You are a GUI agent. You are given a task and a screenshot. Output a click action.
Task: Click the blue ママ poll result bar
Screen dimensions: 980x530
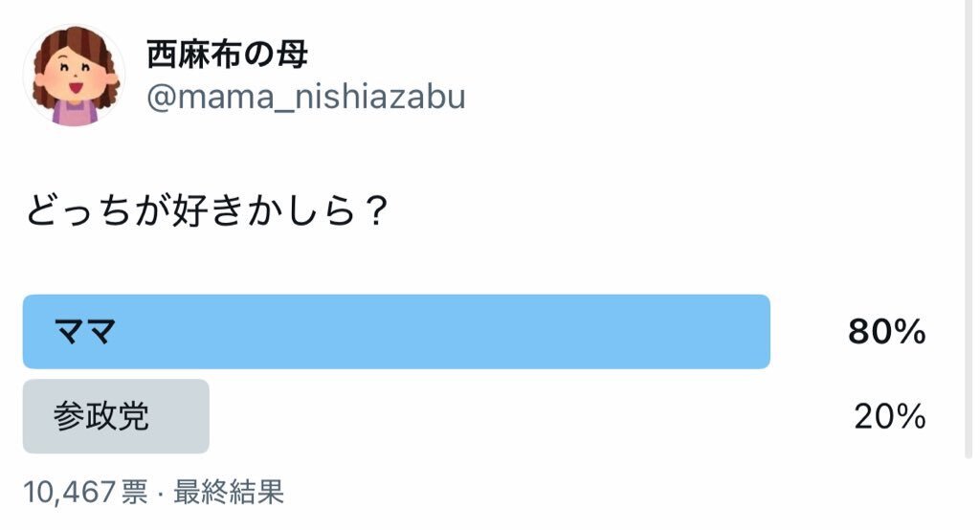tap(396, 331)
